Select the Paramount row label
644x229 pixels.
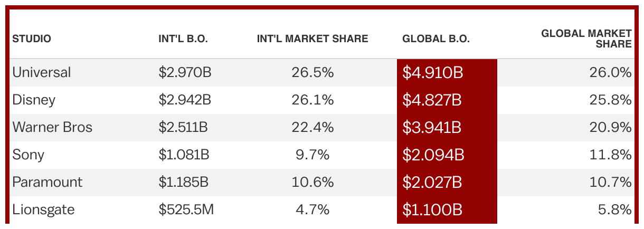pyautogui.click(x=47, y=182)
